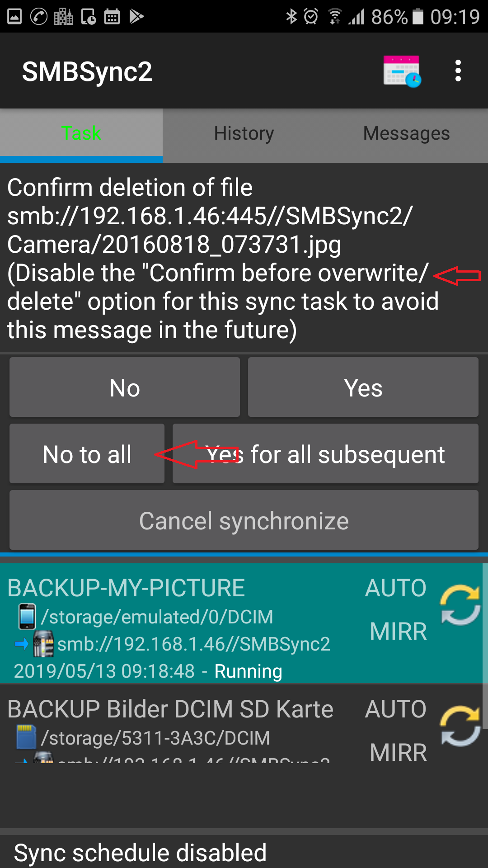Screen dimensions: 488x868
Task: Tap Cancel synchronize button
Action: tap(244, 520)
